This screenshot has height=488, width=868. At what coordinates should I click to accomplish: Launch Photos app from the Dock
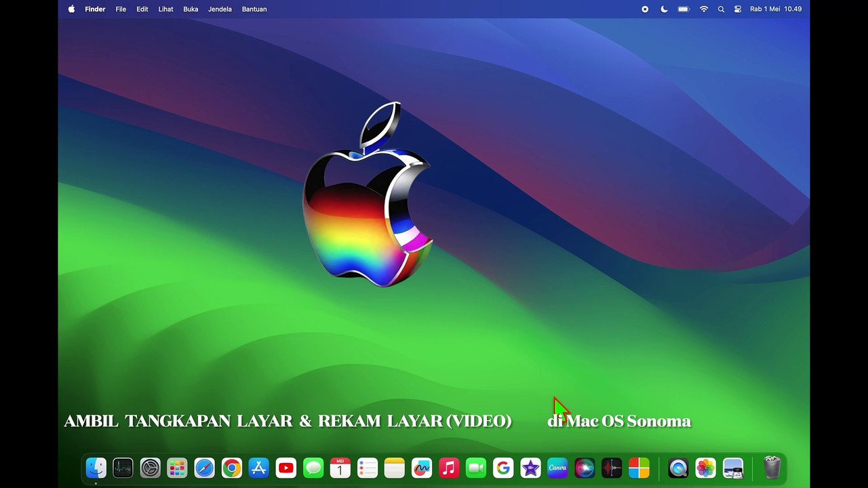click(x=705, y=468)
